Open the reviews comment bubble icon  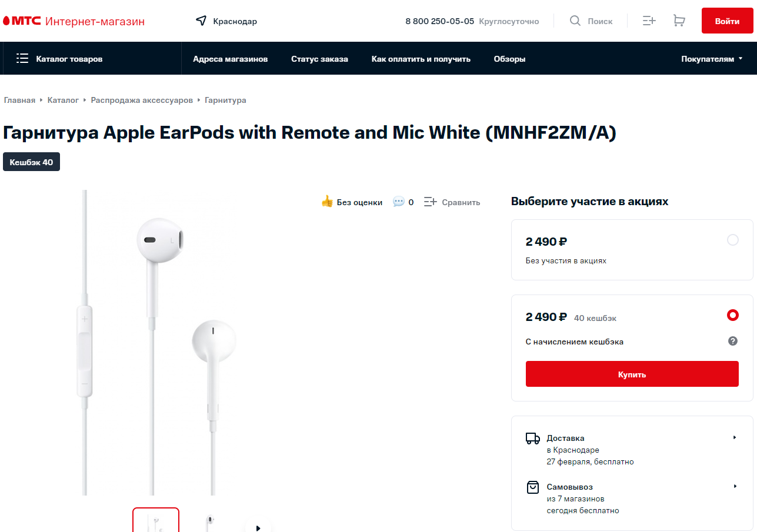pyautogui.click(x=399, y=202)
